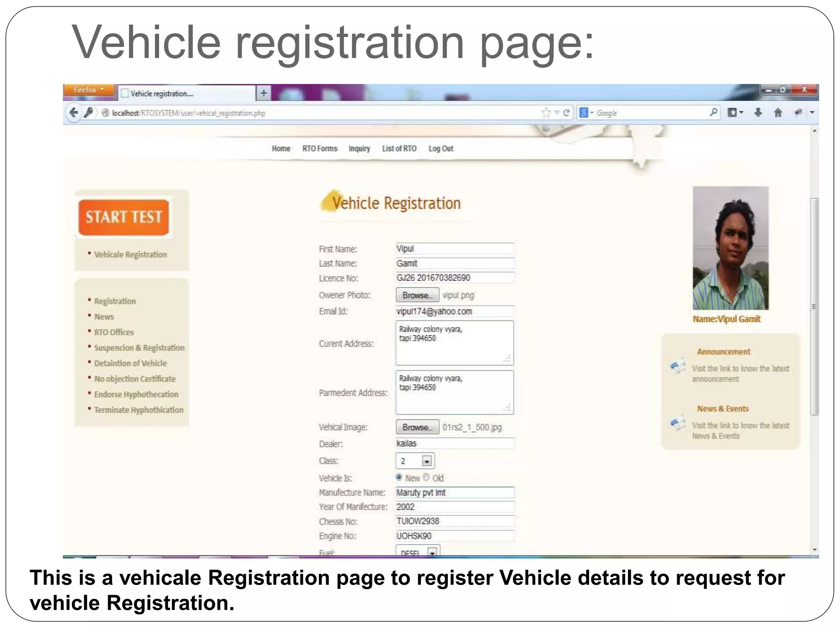Click the Log Out menu item

tap(441, 148)
